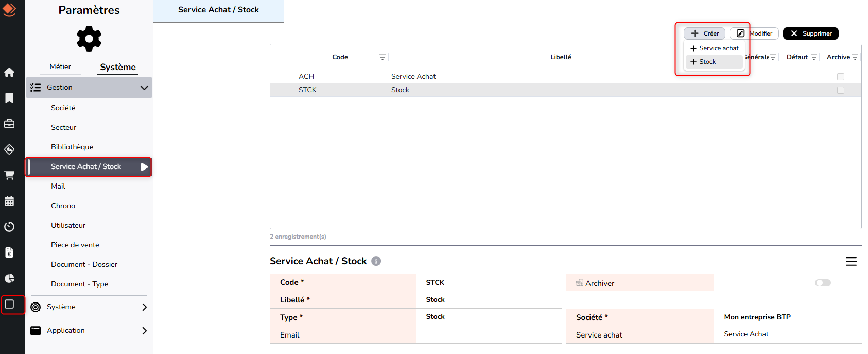Click the Défaut column filter icon

tap(814, 57)
